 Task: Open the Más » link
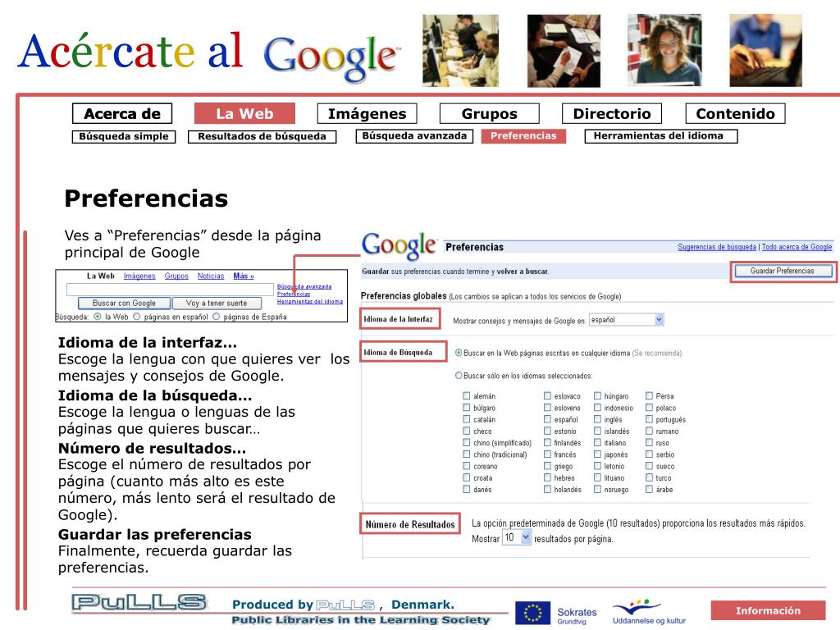pos(243,276)
